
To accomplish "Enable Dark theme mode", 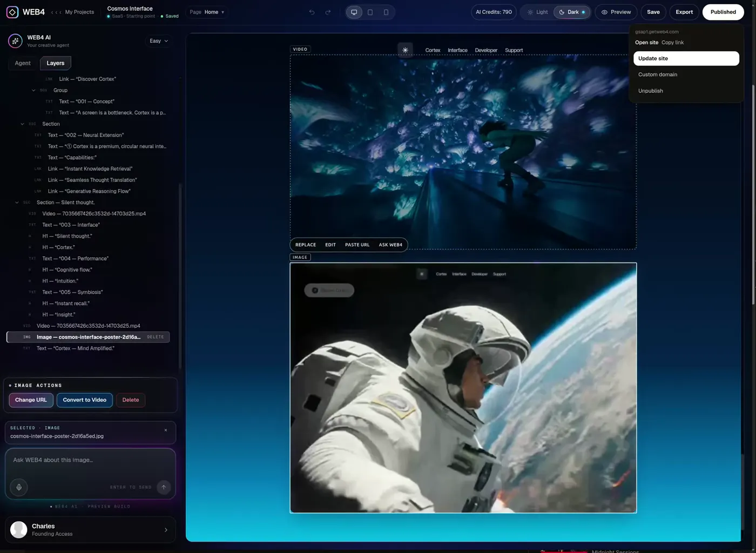I will pyautogui.click(x=572, y=12).
